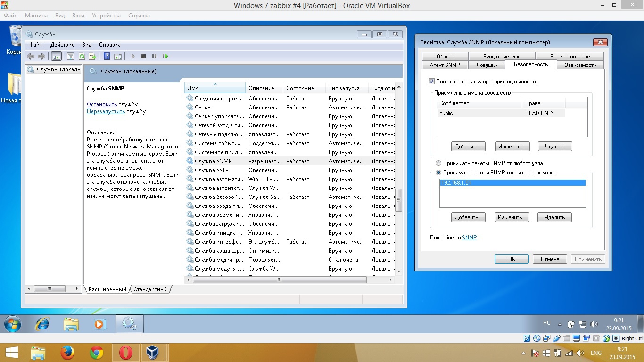Click the Forward arrow in Services toolbar
The image size is (644, 362).
pyautogui.click(x=41, y=56)
